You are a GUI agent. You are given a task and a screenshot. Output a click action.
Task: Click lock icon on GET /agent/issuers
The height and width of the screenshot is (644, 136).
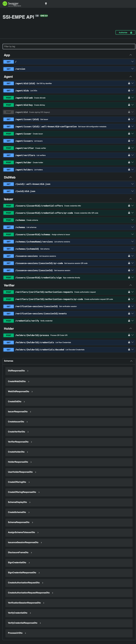click(x=129, y=141)
